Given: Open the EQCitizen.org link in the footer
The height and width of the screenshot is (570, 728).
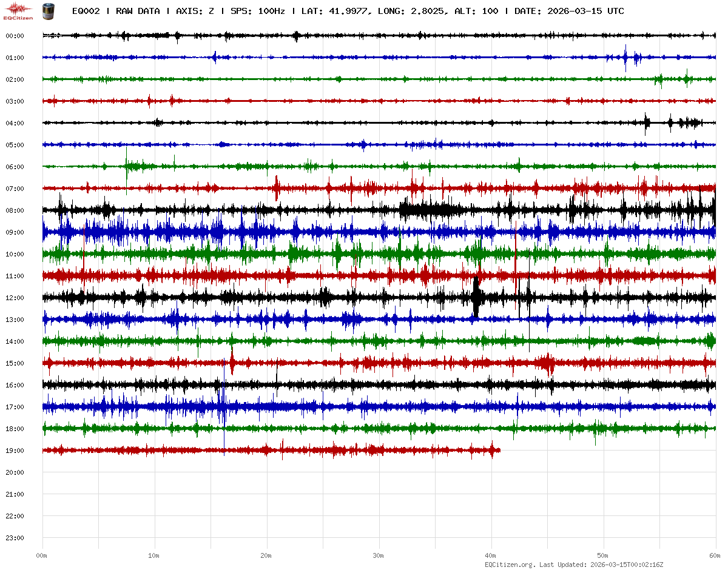Looking at the screenshot, I should point(510,565).
